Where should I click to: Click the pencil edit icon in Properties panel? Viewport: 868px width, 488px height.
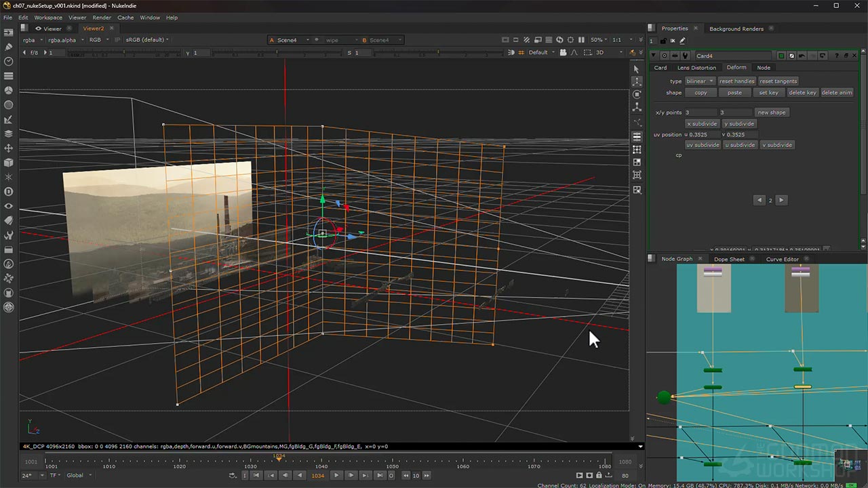[682, 41]
